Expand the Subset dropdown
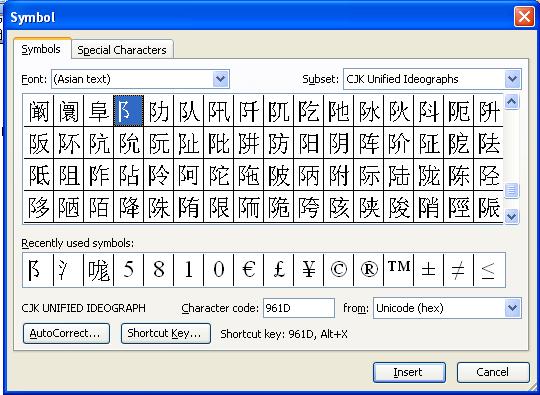This screenshot has height=395, width=540. click(512, 79)
